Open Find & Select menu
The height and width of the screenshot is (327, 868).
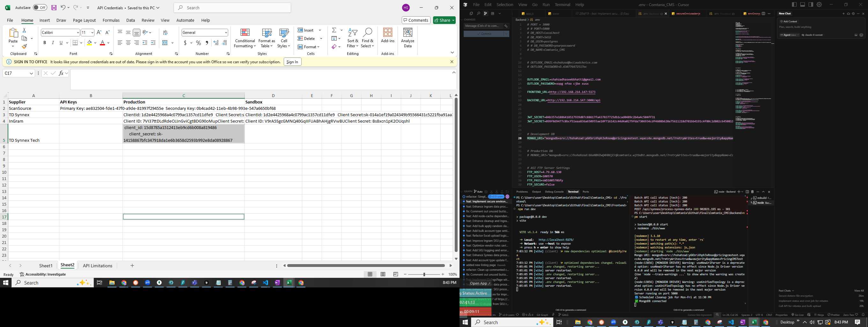[x=367, y=38]
